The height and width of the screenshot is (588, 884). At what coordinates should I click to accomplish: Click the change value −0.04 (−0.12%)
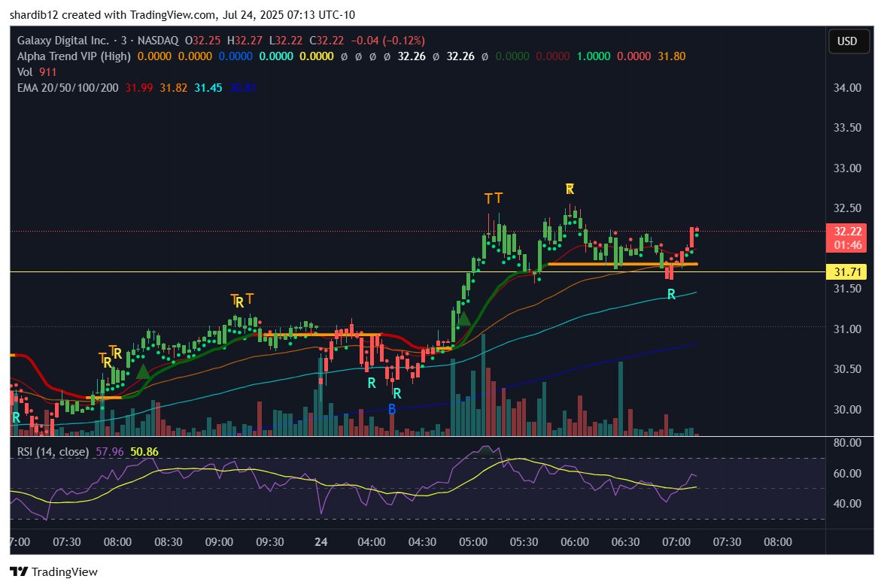pyautogui.click(x=388, y=41)
